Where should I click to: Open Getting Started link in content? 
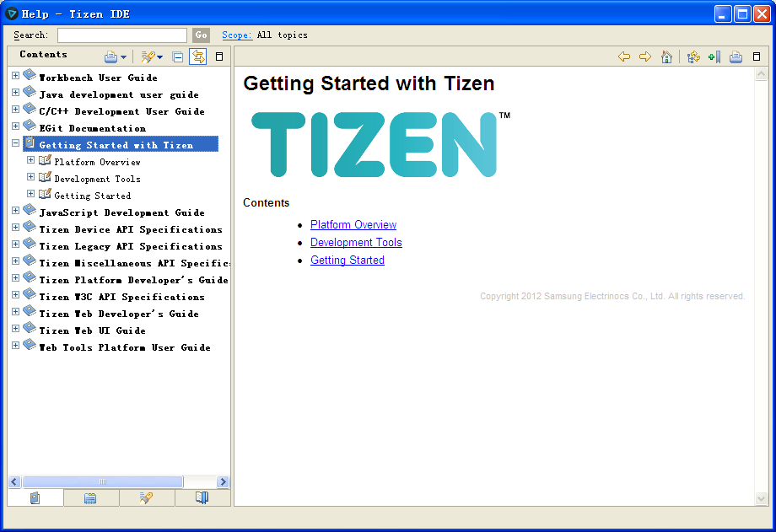(348, 261)
